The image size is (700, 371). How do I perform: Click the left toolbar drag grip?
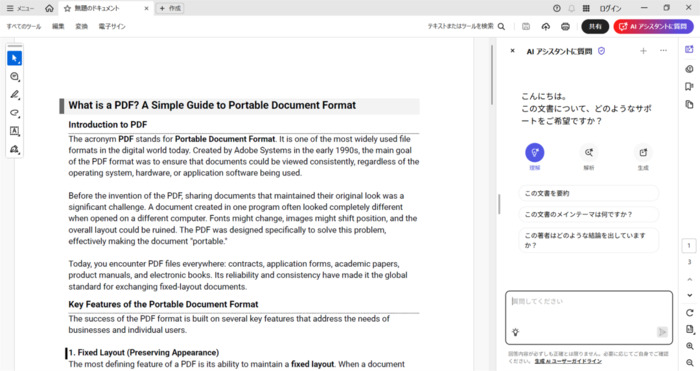(x=14, y=46)
